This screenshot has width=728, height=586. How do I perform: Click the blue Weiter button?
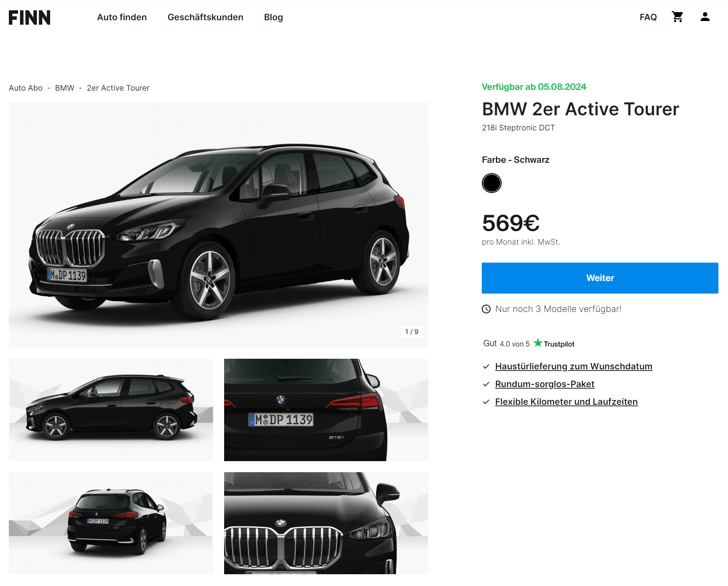pyautogui.click(x=600, y=278)
